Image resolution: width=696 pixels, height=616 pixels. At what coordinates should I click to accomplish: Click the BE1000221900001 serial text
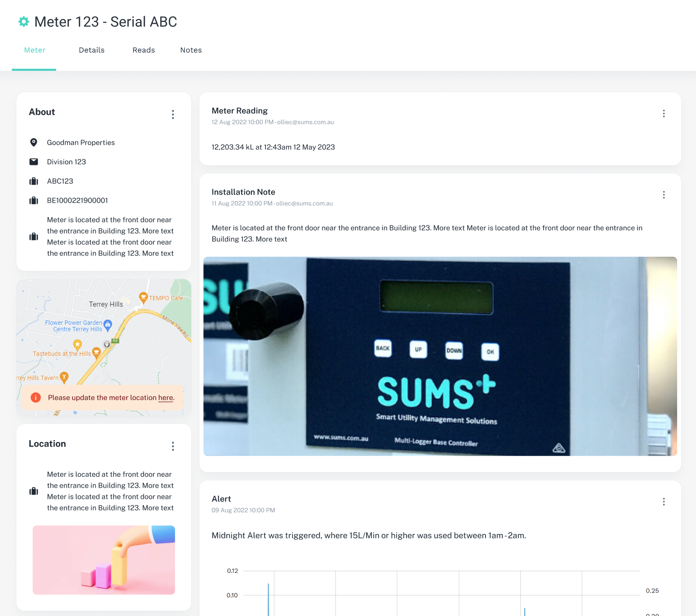coord(78,201)
